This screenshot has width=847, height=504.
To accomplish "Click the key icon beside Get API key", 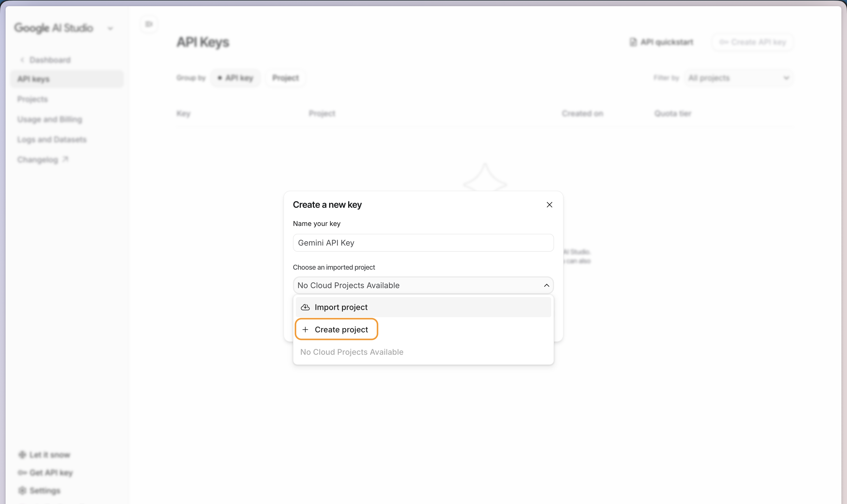I will [22, 472].
